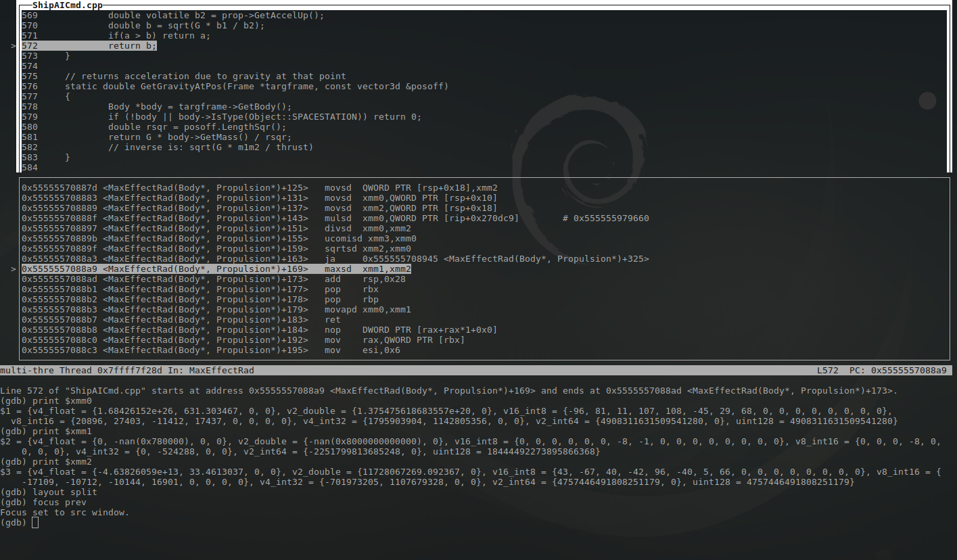
Task: Click GetGravityAtPos function declaration on line 576
Action: [x=257, y=86]
